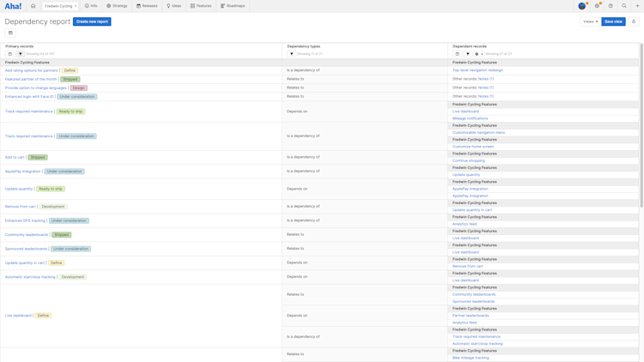Open the Roadmaps menu
This screenshot has width=644, height=362.
click(x=233, y=6)
